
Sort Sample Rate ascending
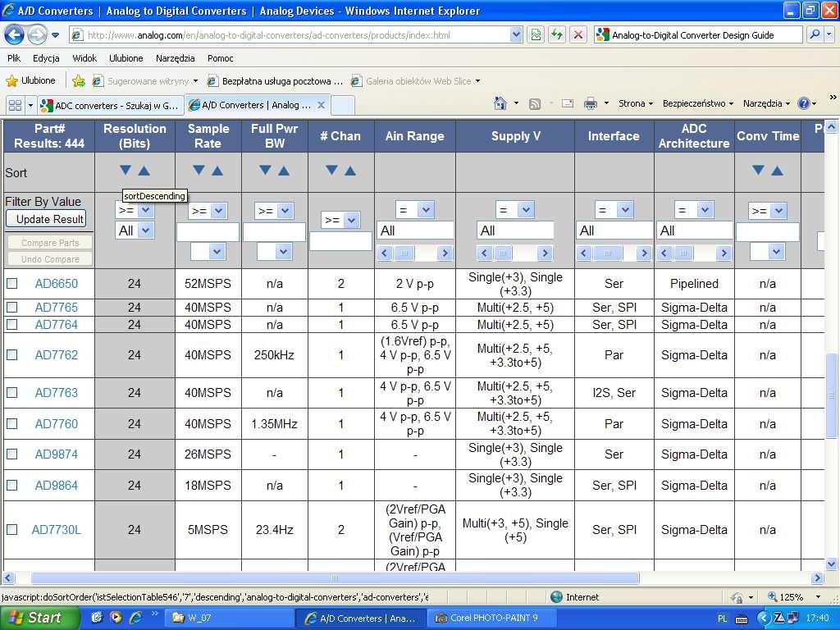point(217,171)
